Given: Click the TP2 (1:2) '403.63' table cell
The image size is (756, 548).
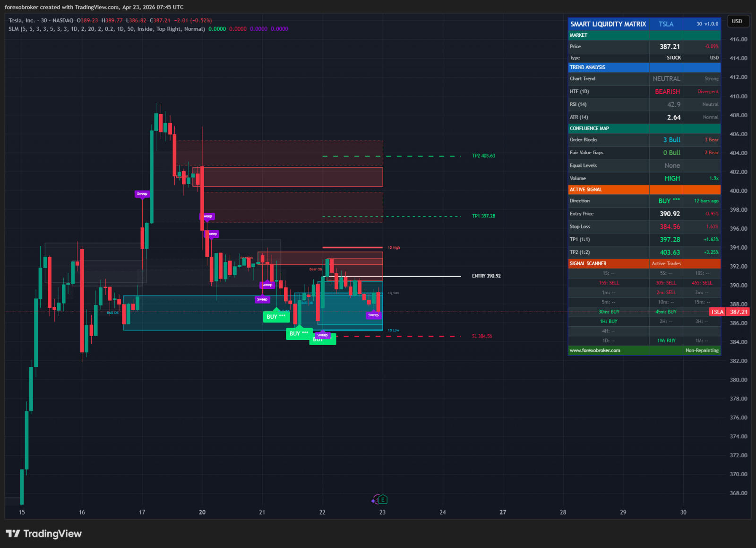Looking at the screenshot, I should 670,252.
